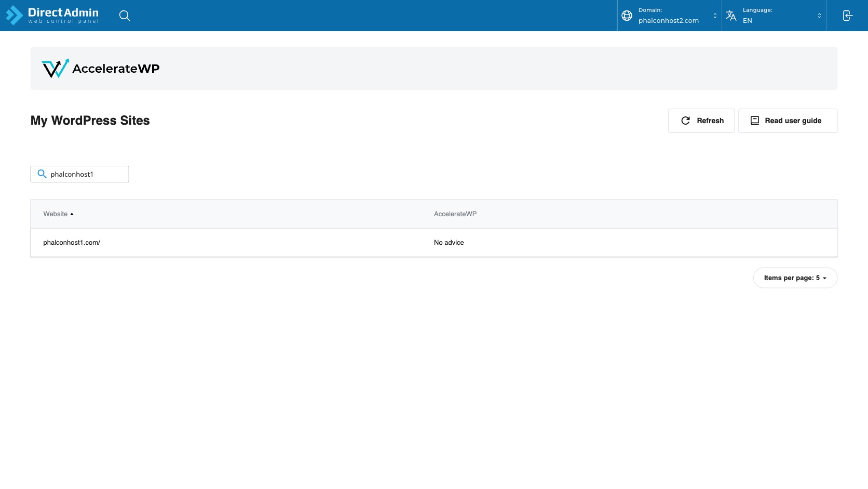The image size is (868, 489).
Task: Open the Domain selector dropdown
Action: coord(670,16)
